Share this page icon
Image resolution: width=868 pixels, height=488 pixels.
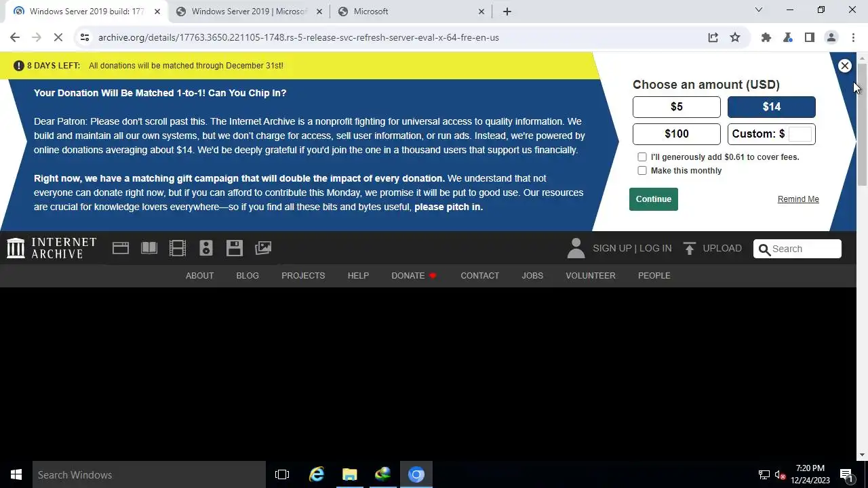(713, 37)
